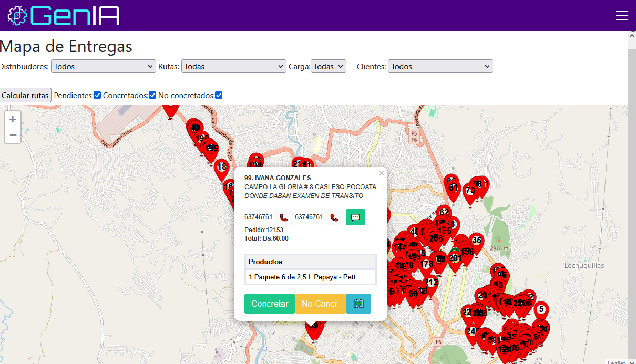
Task: Close the Ivana Gonzales popup
Action: 382,173
